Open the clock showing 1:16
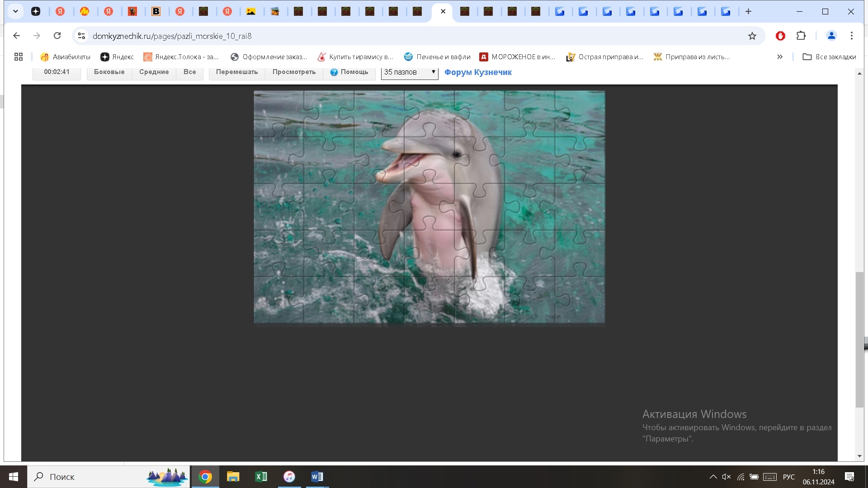Image resolution: width=868 pixels, height=488 pixels. pos(819,477)
